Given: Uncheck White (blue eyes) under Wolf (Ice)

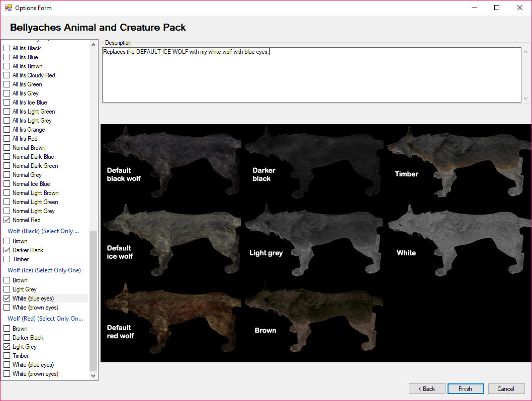Looking at the screenshot, I should pos(7,298).
